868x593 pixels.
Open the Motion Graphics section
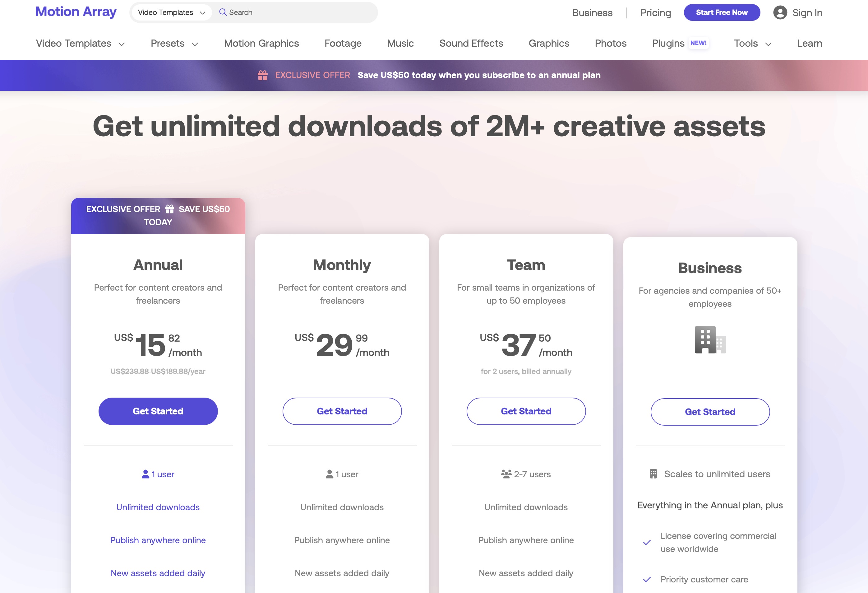click(261, 43)
